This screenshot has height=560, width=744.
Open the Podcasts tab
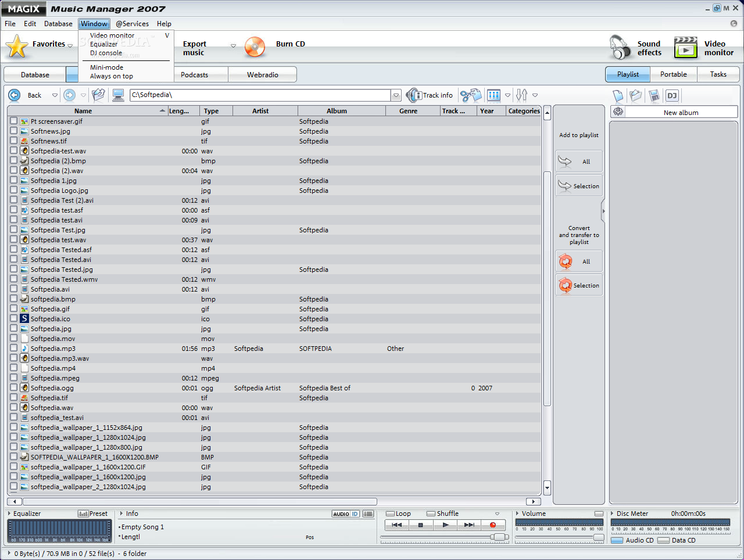pos(194,75)
